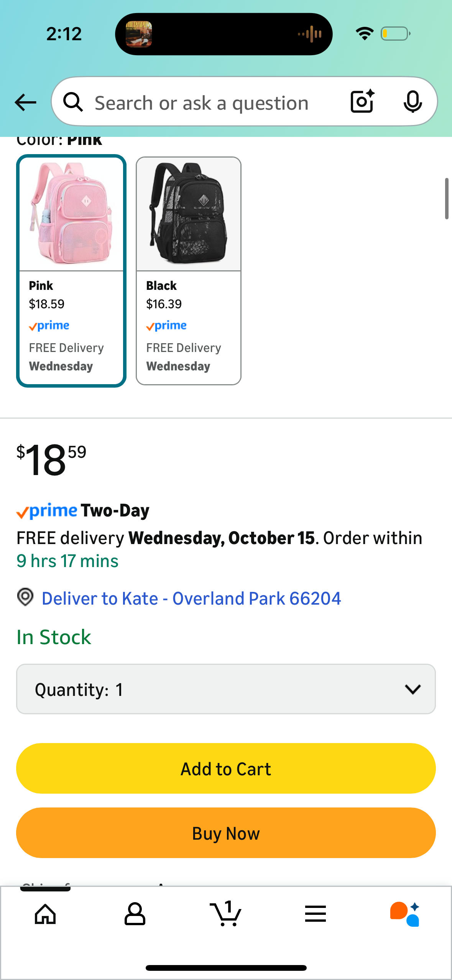452x980 pixels.
Task: Tap the now-playing album art in Dynamic Island
Action: click(139, 34)
